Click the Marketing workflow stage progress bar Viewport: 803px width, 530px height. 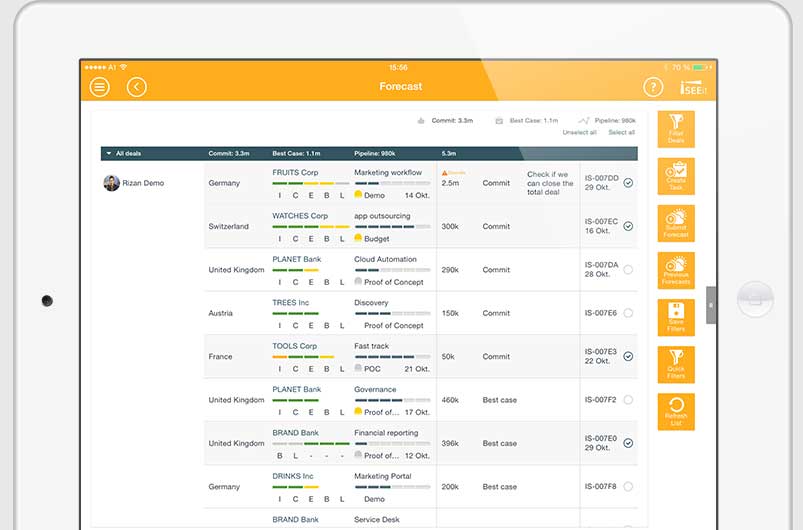point(392,183)
